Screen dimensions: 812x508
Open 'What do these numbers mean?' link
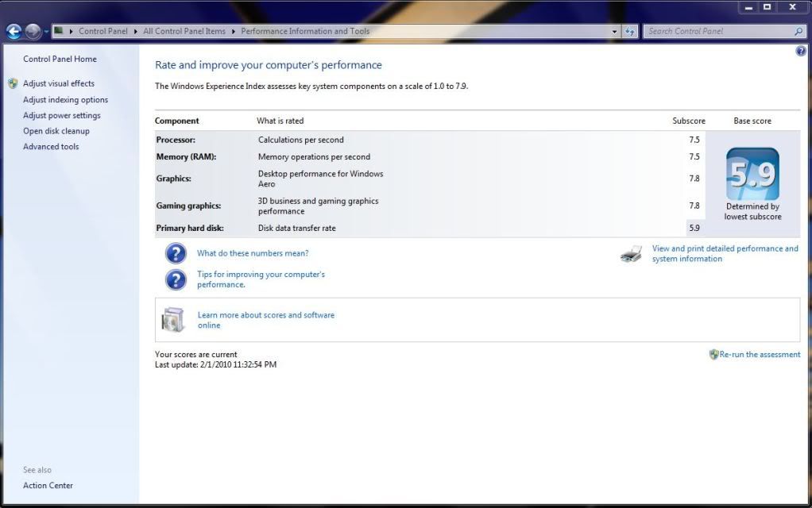click(x=253, y=253)
